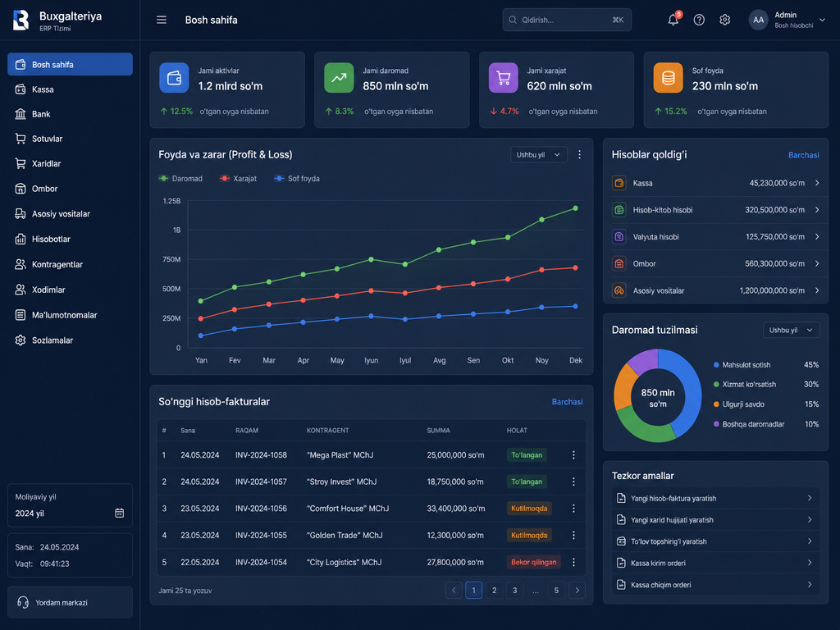Open row actions for INV-2024-1056

point(573,509)
